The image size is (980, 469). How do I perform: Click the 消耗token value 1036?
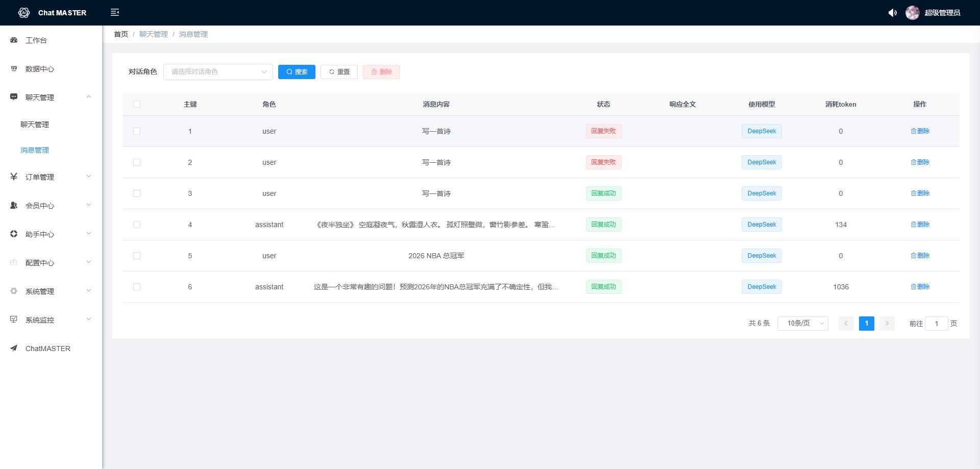[841, 287]
